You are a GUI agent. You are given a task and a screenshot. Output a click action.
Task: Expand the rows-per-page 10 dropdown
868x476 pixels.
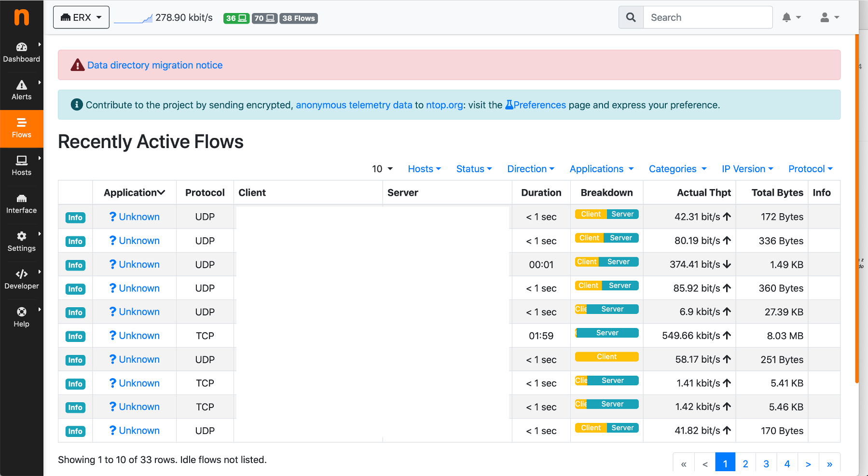[x=382, y=169]
